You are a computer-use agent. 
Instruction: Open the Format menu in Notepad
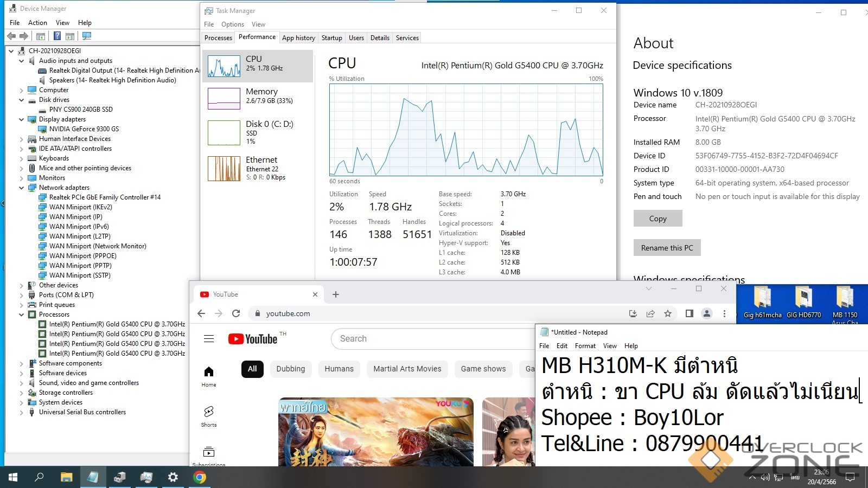coord(585,346)
